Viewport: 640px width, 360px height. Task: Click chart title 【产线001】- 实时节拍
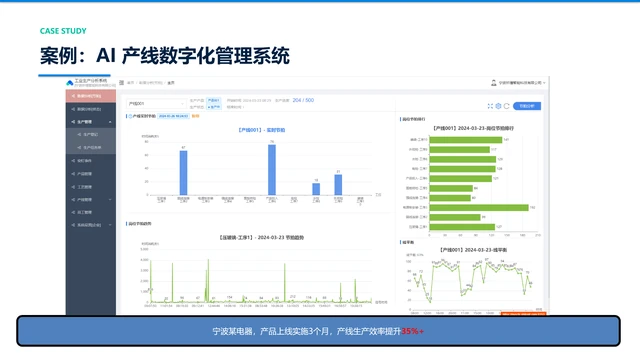(262, 130)
